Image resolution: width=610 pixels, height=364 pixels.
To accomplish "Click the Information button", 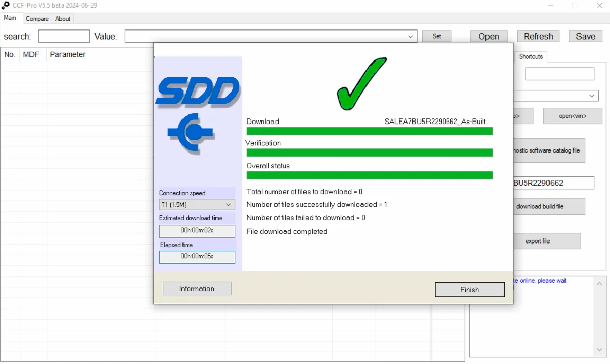I will click(197, 288).
